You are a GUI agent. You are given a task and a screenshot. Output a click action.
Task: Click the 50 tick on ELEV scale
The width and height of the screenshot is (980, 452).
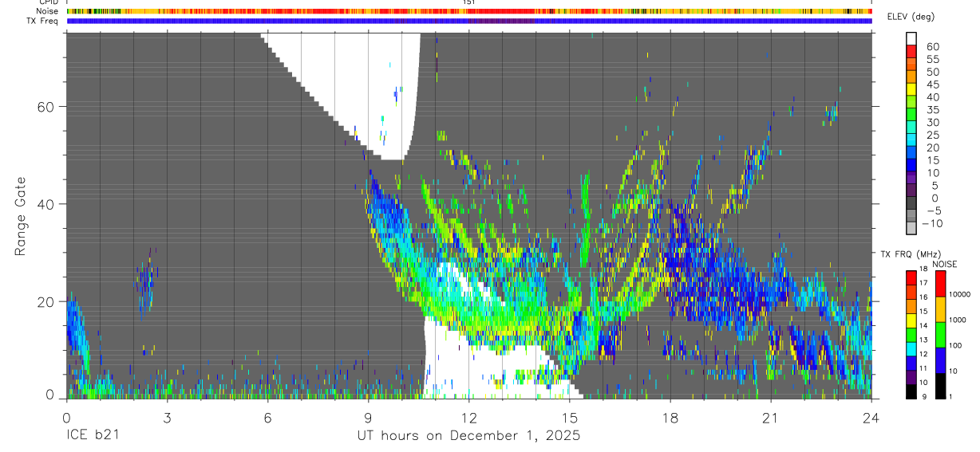click(x=933, y=72)
